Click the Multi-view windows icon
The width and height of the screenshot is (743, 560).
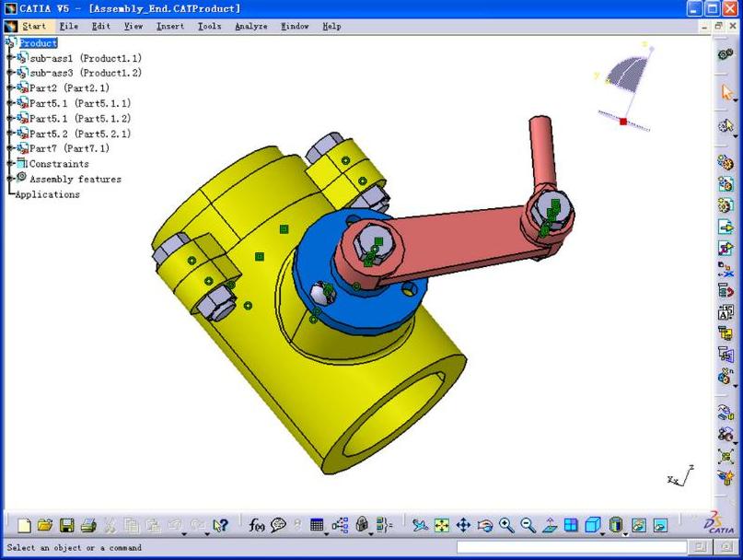click(x=571, y=525)
